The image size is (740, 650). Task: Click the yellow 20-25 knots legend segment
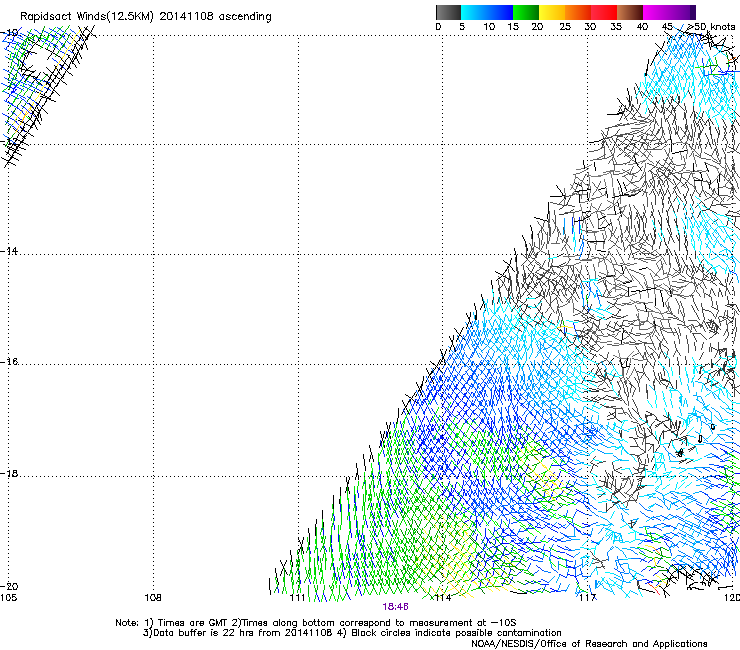(552, 12)
